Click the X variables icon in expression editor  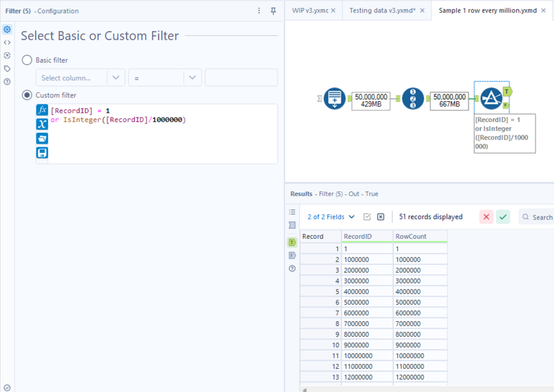point(42,124)
